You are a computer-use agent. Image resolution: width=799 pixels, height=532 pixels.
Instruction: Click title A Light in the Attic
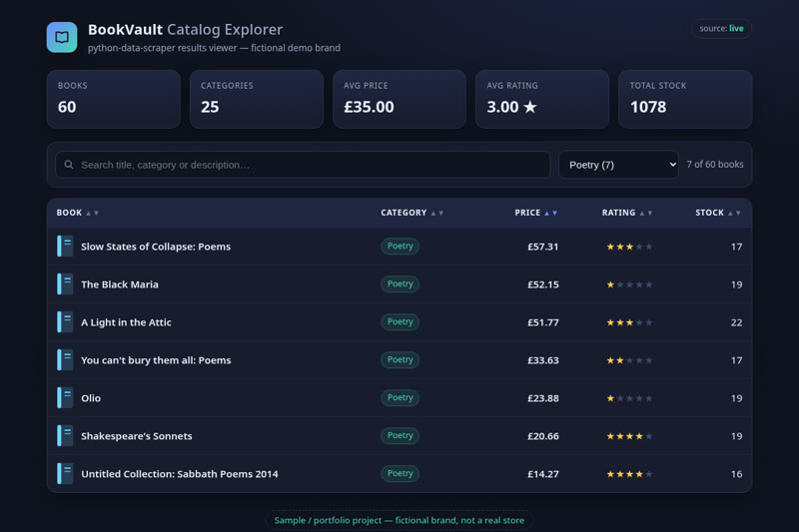point(127,322)
